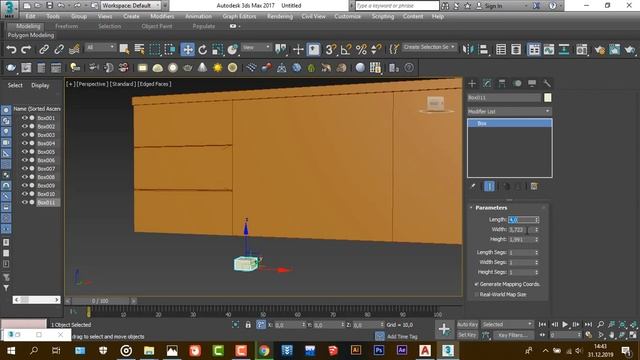Image resolution: width=640 pixels, height=360 pixels.
Task: Click the Select and Link chain icon
Action: pyautogui.click(x=44, y=49)
